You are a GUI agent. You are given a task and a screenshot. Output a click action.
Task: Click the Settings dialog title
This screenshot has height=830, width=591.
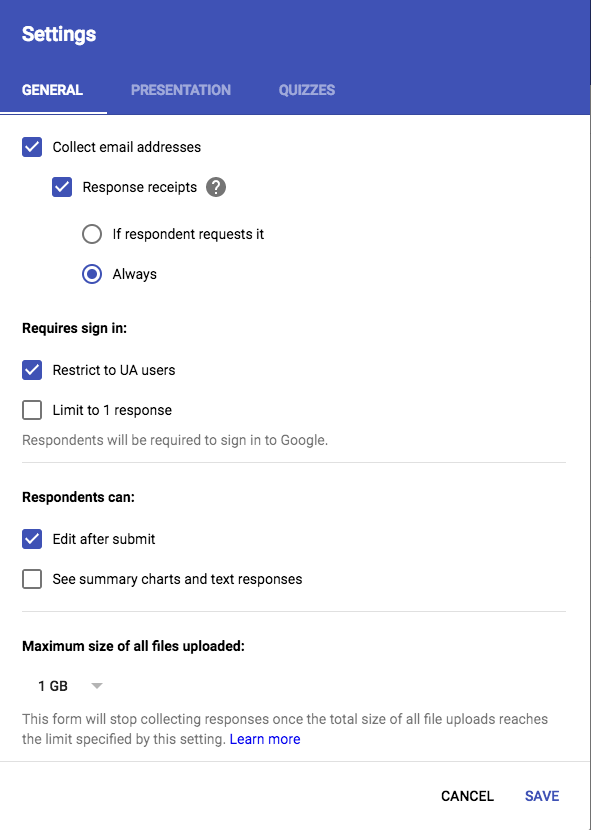59,33
